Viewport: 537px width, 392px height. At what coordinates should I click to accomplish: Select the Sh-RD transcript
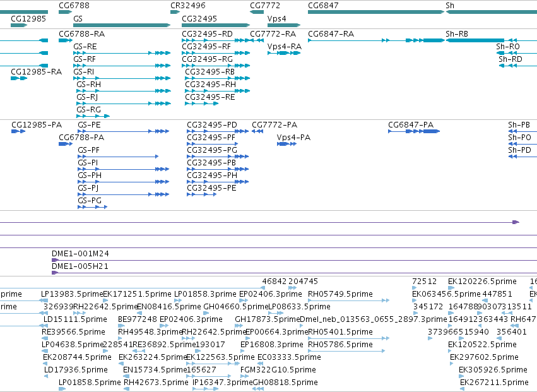click(x=518, y=66)
